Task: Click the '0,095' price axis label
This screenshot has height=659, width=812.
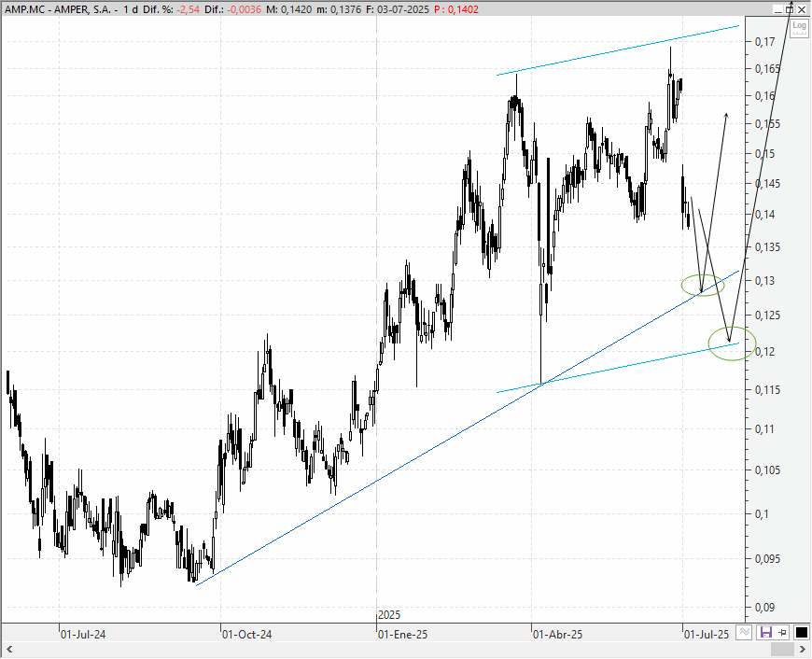Action: [767, 559]
